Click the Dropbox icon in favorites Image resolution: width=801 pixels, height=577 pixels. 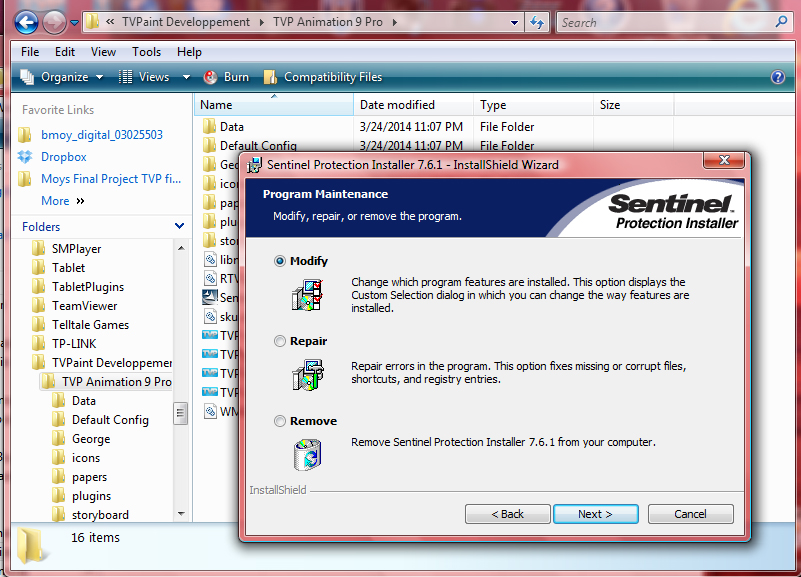click(25, 157)
